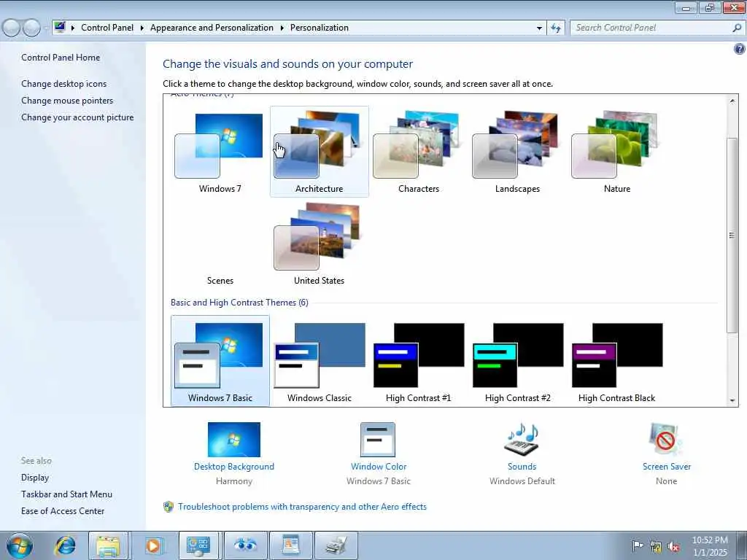Click the Back navigation button

[12, 28]
